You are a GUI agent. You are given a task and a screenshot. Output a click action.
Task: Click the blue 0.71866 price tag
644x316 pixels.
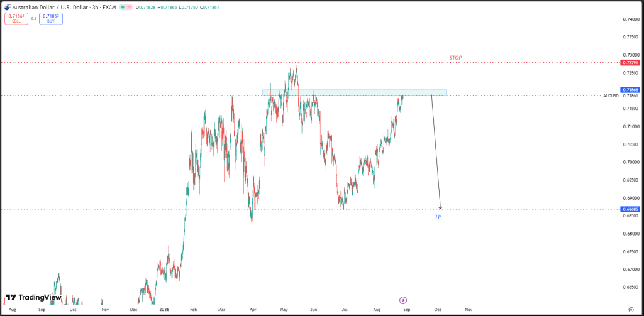[x=630, y=89]
